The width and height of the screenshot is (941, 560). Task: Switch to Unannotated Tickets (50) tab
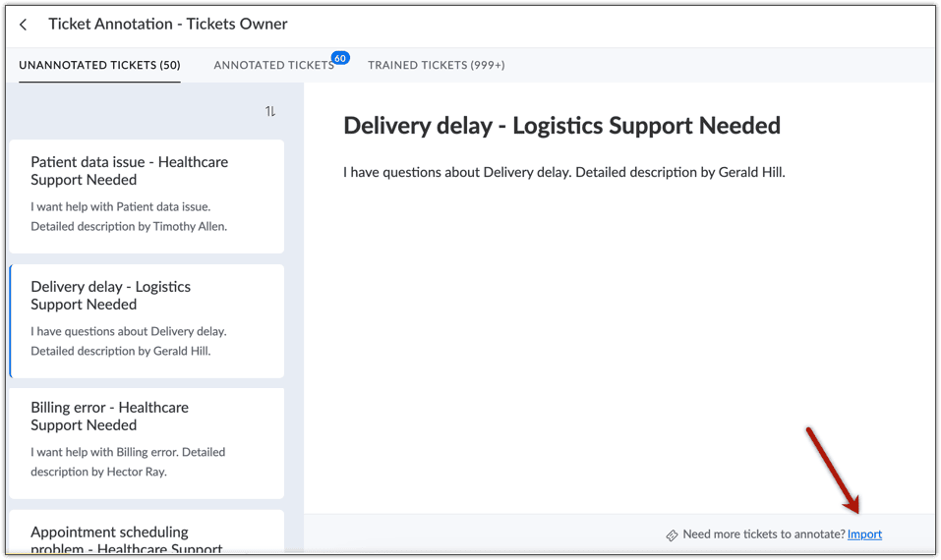99,65
